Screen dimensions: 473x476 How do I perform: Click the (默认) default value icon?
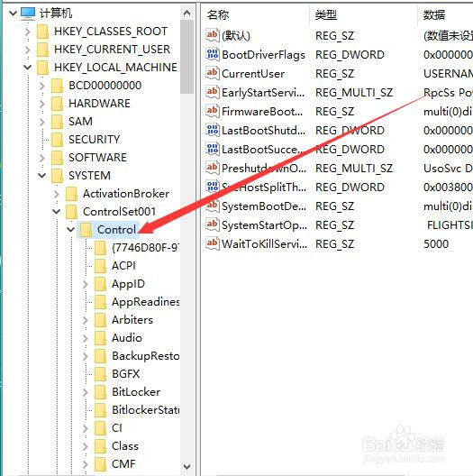coord(212,35)
